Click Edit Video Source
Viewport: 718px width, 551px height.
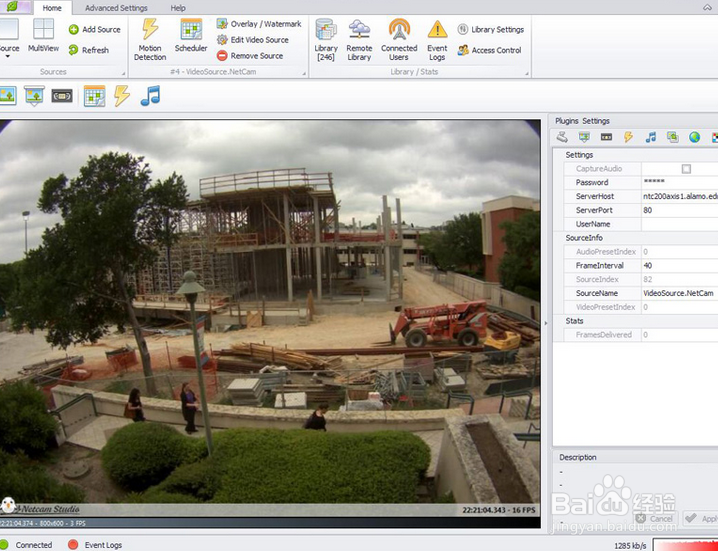[x=253, y=40]
